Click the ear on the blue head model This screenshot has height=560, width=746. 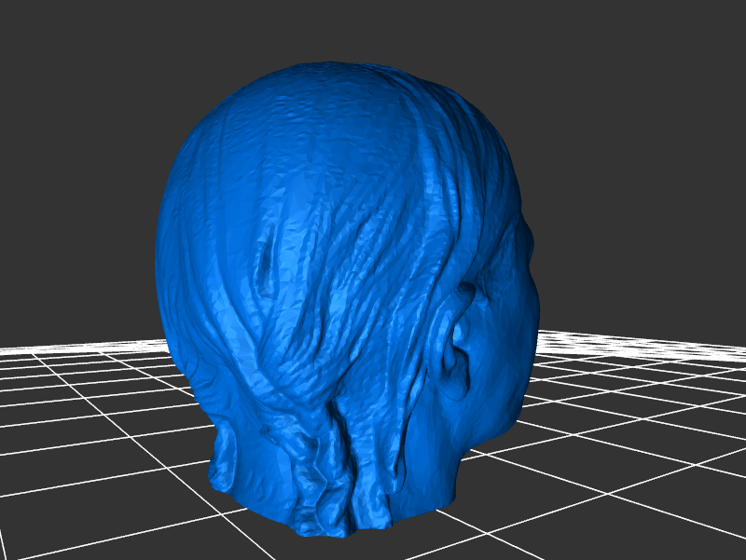pyautogui.click(x=460, y=340)
